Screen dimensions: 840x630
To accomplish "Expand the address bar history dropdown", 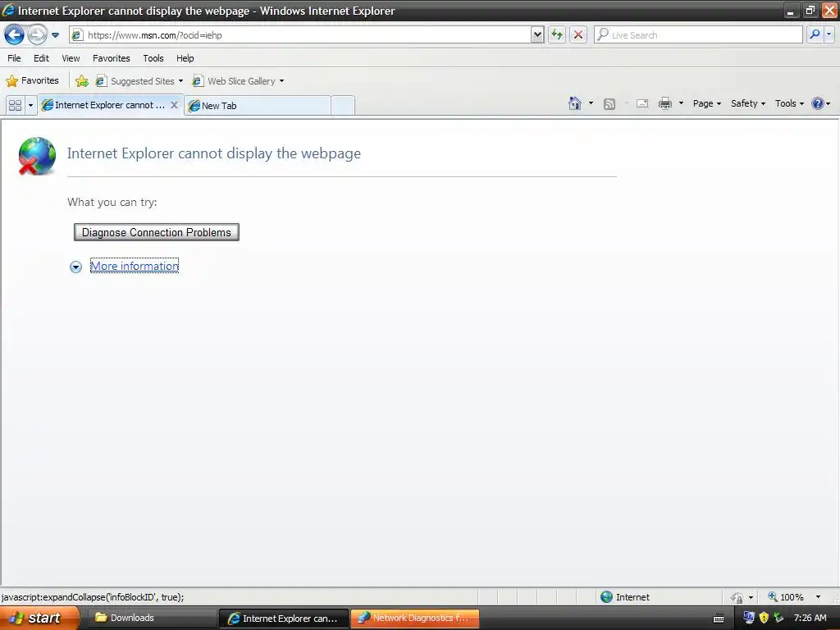I will [537, 35].
